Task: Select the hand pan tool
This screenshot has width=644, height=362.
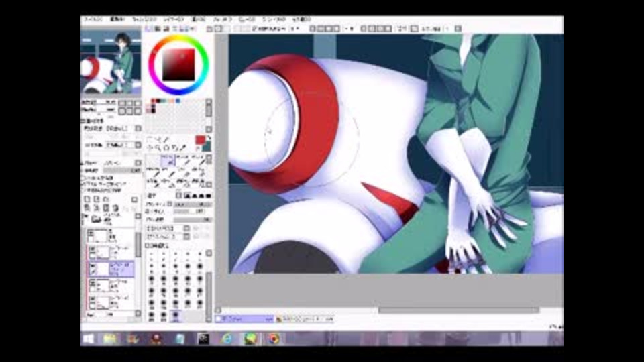Action: pyautogui.click(x=174, y=147)
